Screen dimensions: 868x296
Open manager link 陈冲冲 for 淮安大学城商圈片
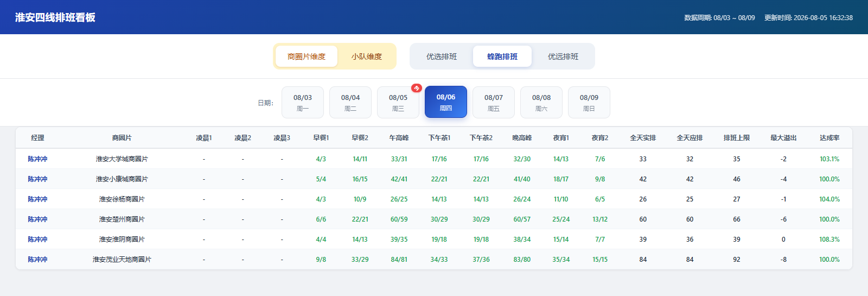coord(38,159)
